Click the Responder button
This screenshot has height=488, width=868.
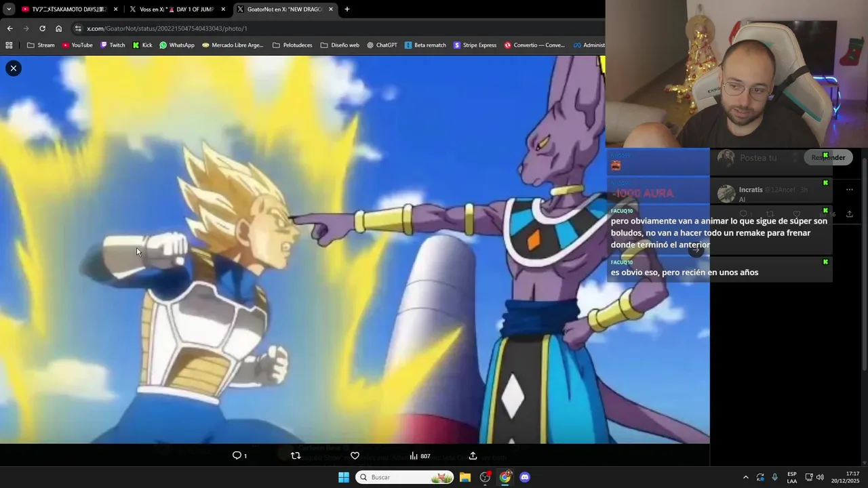828,157
